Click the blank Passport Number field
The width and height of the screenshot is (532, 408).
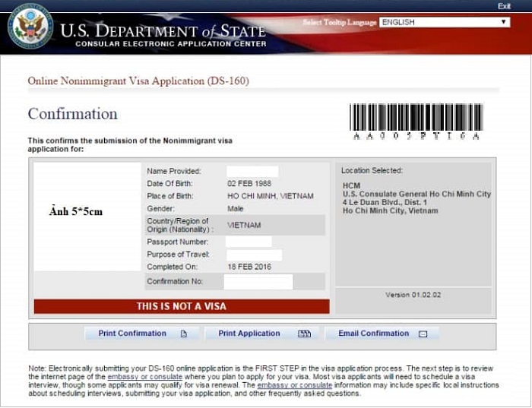point(249,242)
